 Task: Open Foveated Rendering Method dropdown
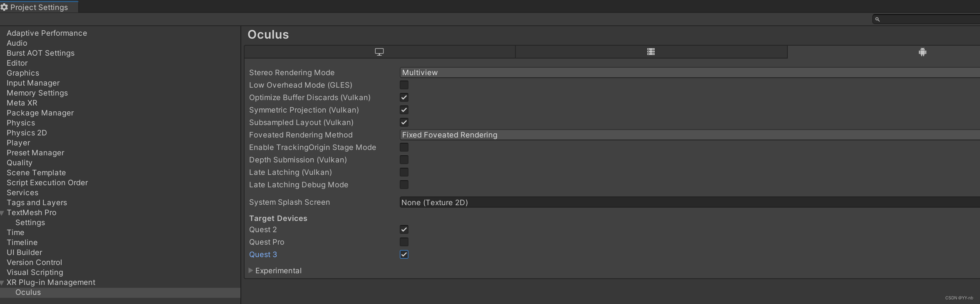pyautogui.click(x=690, y=135)
